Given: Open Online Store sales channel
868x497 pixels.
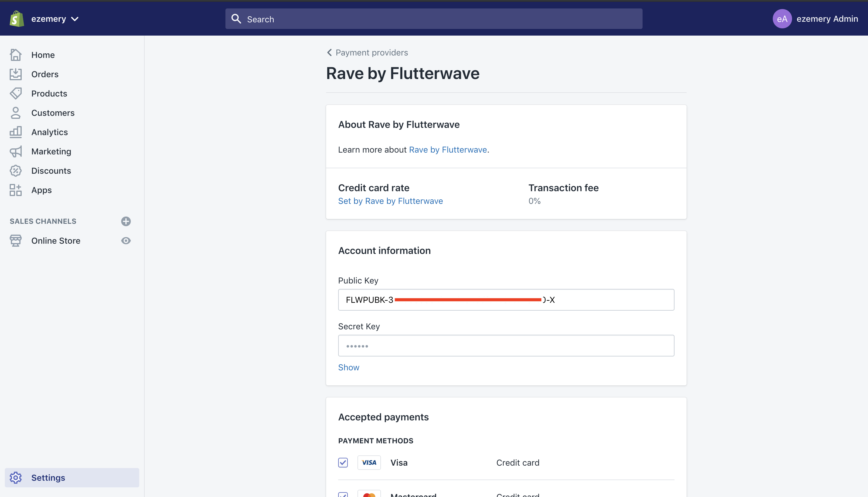Looking at the screenshot, I should coord(56,241).
